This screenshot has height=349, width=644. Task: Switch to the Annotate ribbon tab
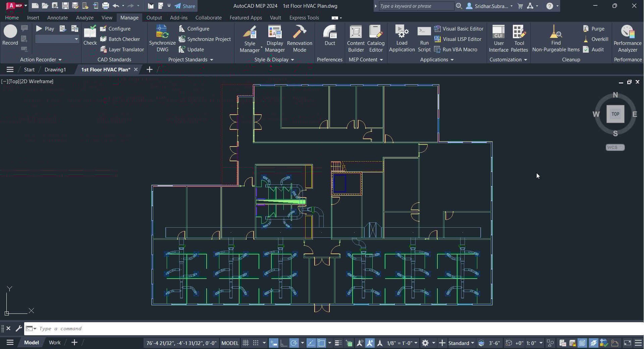[x=57, y=18]
